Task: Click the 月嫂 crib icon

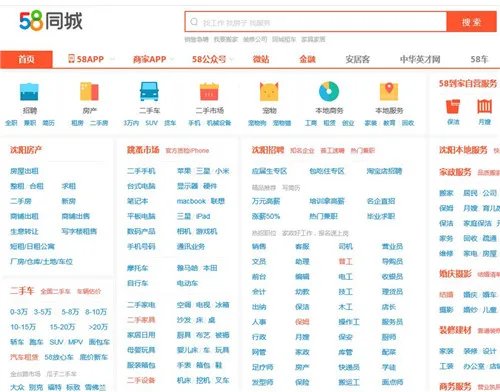Action: 484,107
